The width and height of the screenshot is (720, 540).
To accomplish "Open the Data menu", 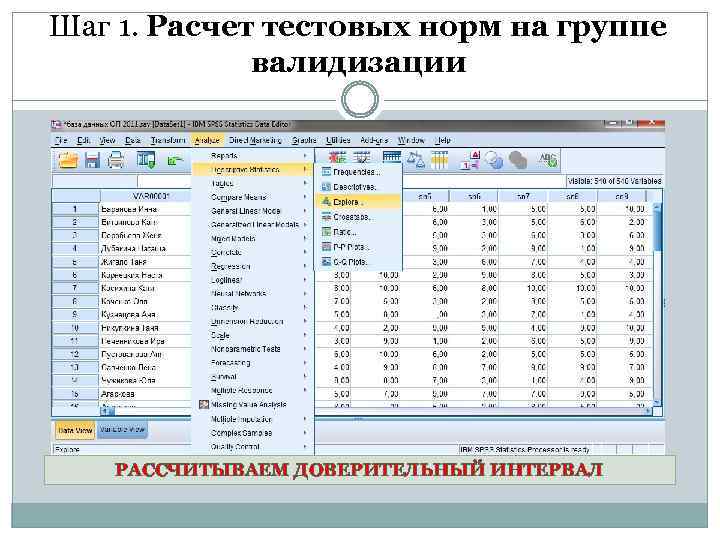I will coord(133,141).
